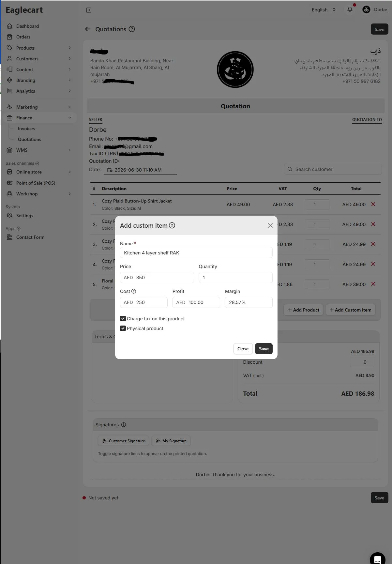Expand Content submenu
Screen dimensions: 392x564
69,69
